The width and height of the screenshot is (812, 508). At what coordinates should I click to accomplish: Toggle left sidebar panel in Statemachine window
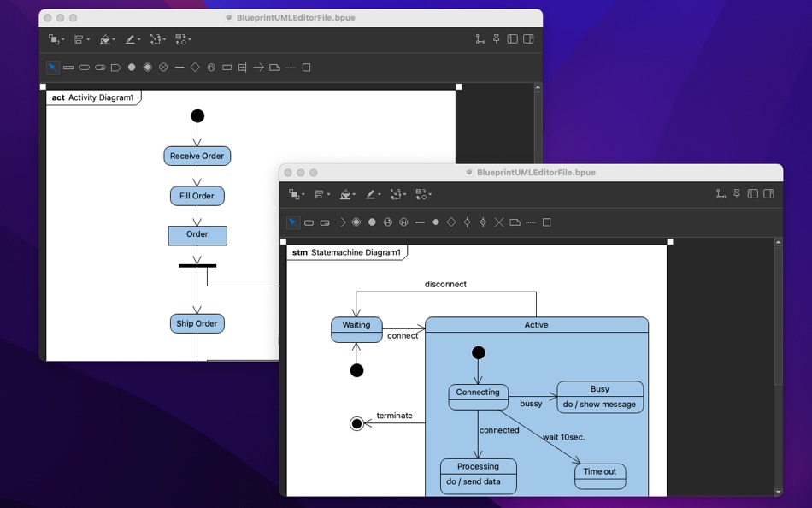pos(752,194)
